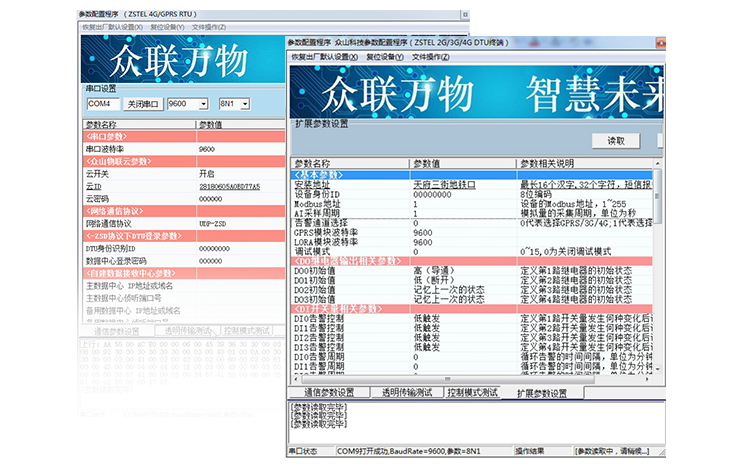Select the GPRS模块波特率 row

pos(471,233)
